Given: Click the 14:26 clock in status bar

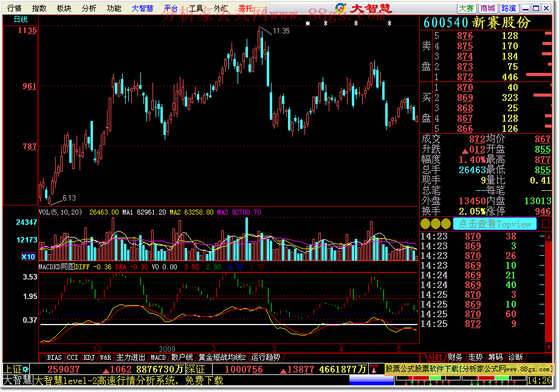Looking at the screenshot, I should 540,380.
